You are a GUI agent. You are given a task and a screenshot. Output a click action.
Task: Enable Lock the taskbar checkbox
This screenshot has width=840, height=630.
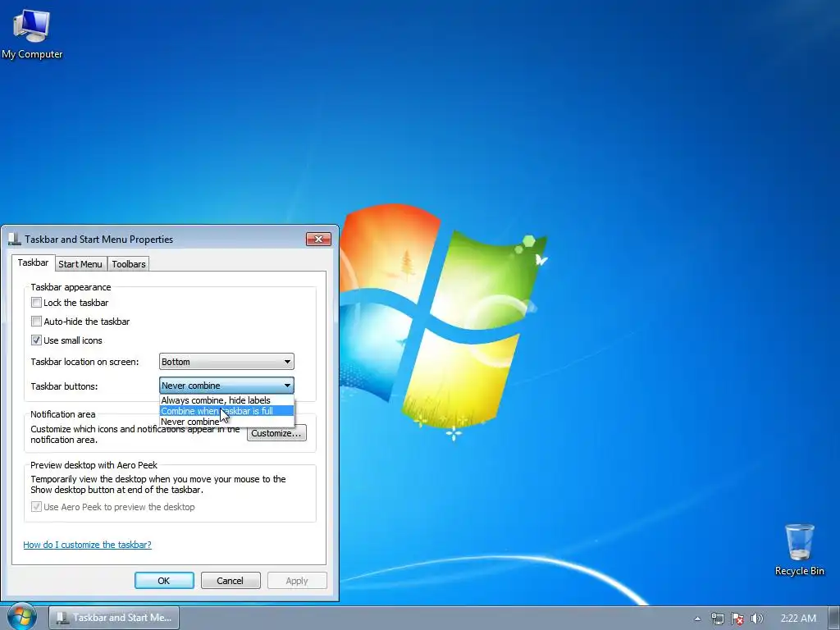(x=36, y=303)
